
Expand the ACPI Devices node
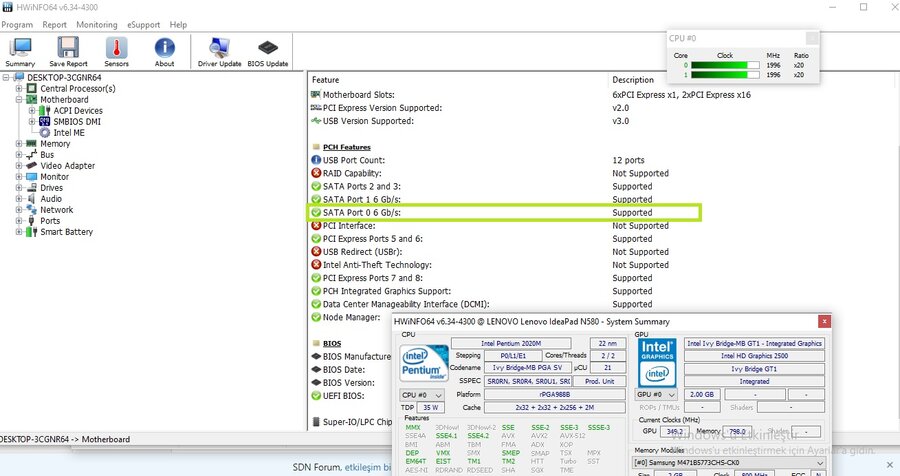click(32, 110)
